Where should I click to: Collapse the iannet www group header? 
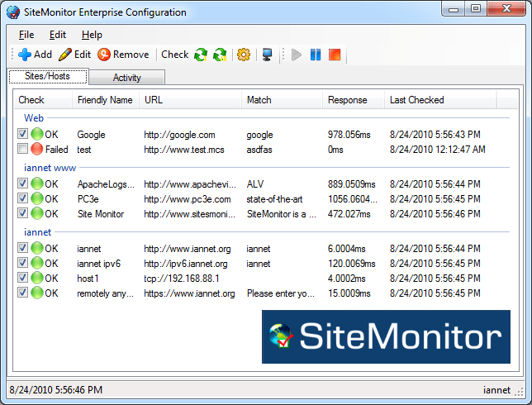50,168
